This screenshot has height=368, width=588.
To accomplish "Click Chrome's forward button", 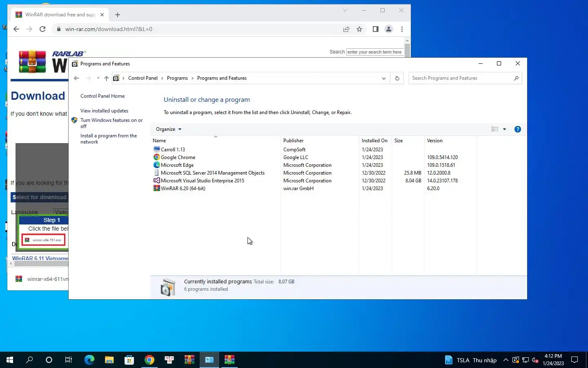I will (29, 29).
